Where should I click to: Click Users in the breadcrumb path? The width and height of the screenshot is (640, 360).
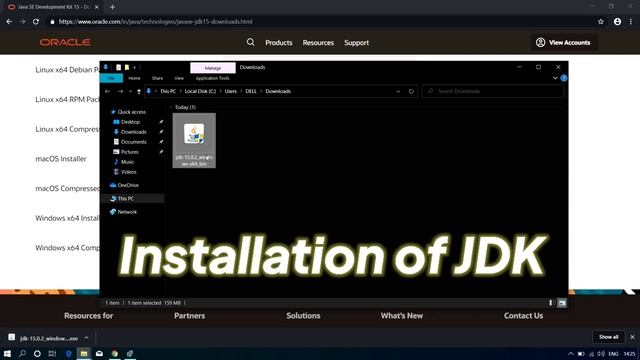pos(231,91)
